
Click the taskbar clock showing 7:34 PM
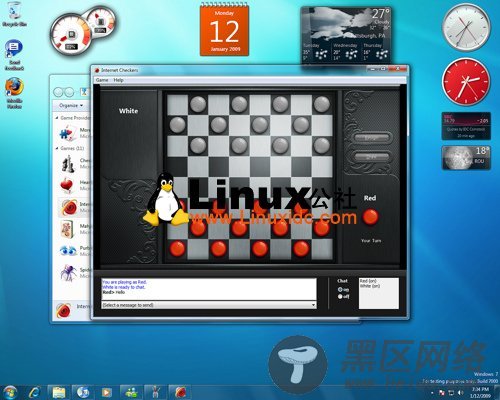480,392
